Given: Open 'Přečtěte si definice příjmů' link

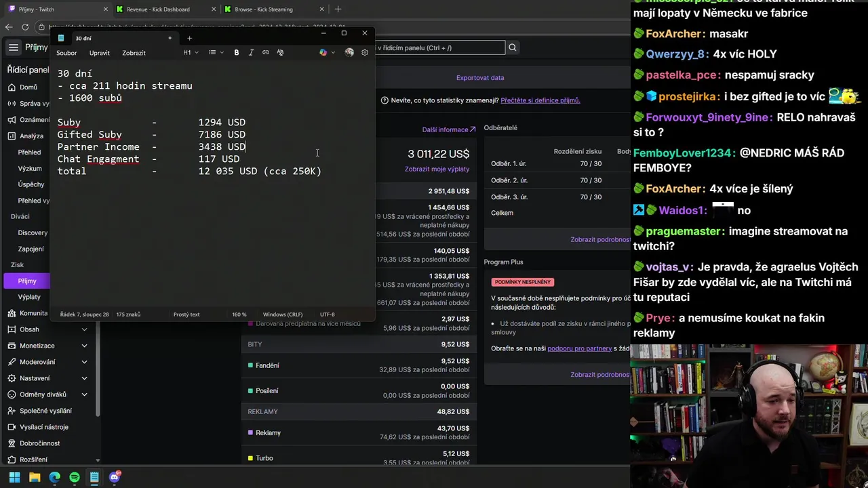Looking at the screenshot, I should [x=540, y=100].
